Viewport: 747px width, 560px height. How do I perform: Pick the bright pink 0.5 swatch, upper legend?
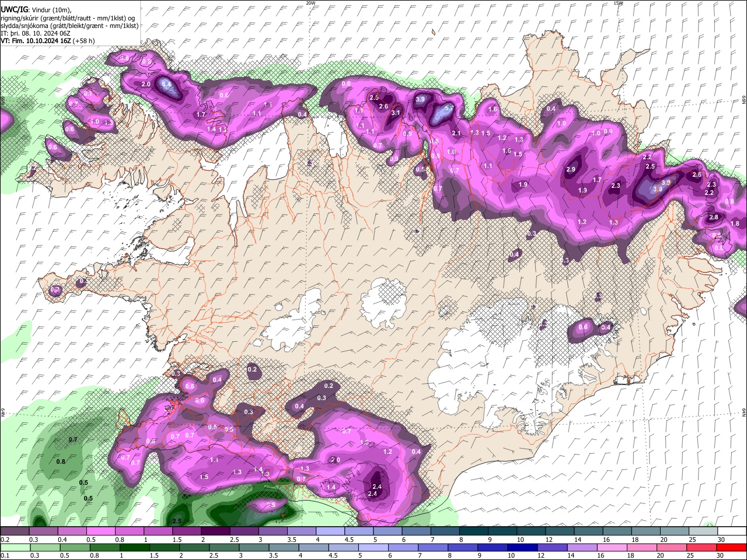100,531
